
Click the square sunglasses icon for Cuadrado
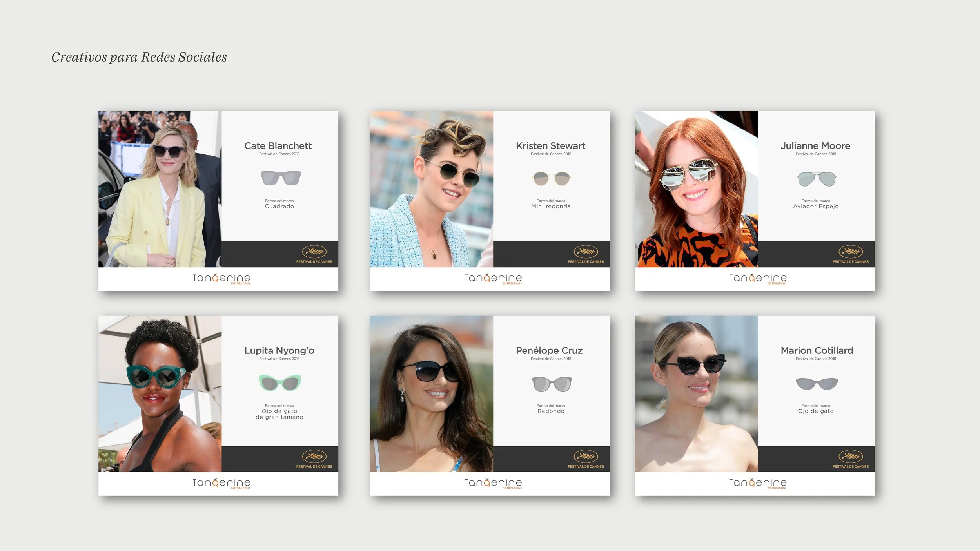tap(281, 178)
